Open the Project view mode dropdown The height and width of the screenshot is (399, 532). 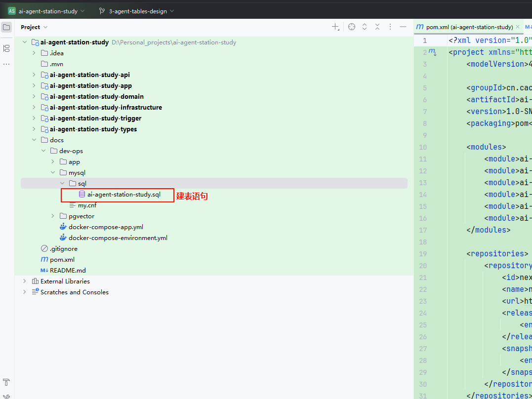coord(34,27)
